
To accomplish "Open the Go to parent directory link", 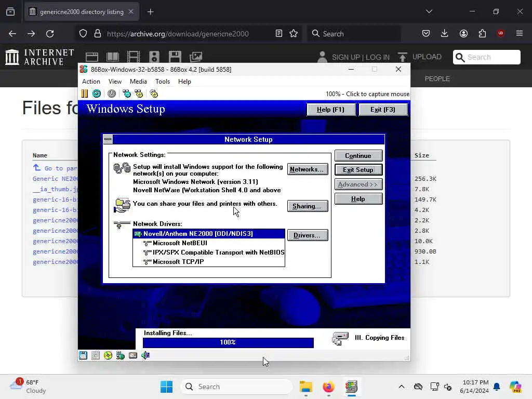I will point(55,168).
